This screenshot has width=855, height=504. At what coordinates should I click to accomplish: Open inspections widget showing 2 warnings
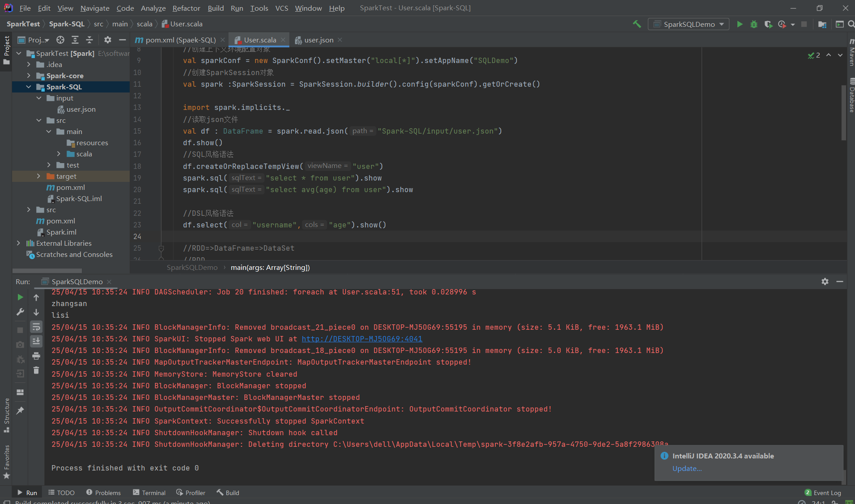[x=814, y=55]
